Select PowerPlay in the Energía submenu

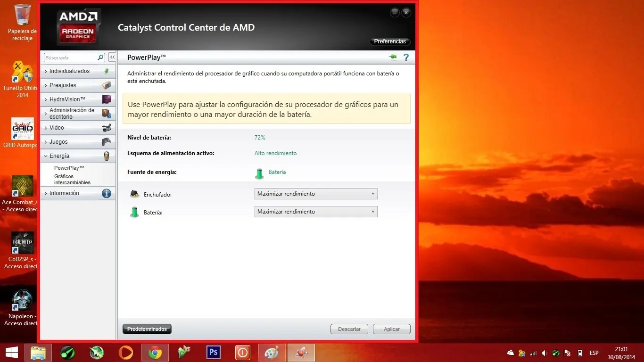[69, 168]
